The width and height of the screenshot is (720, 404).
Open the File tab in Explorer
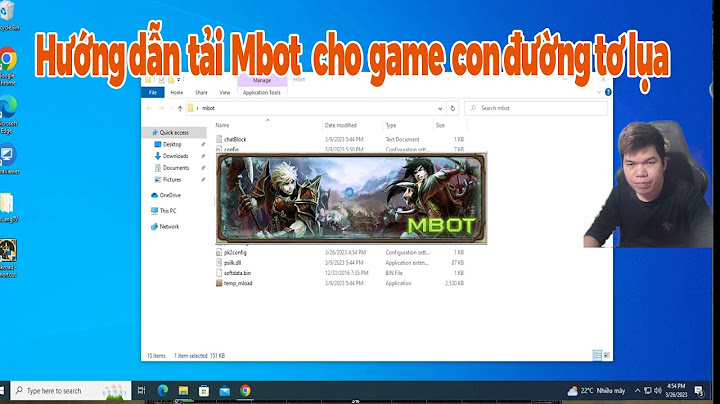(152, 92)
